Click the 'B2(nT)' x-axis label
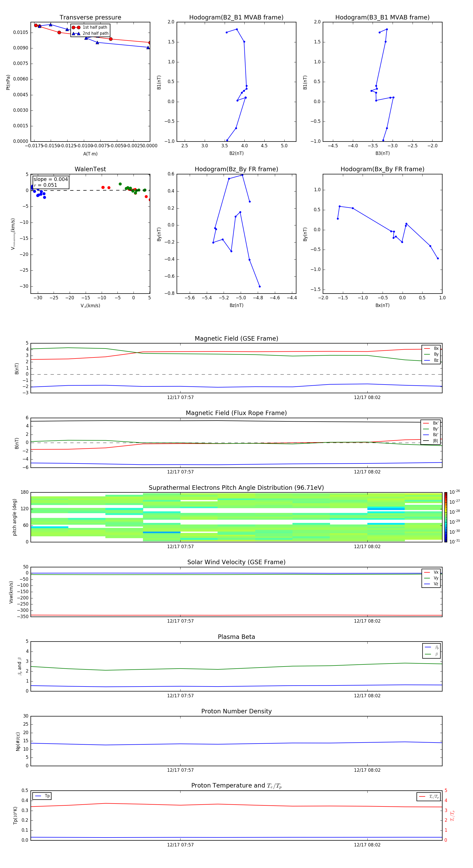 coord(236,153)
